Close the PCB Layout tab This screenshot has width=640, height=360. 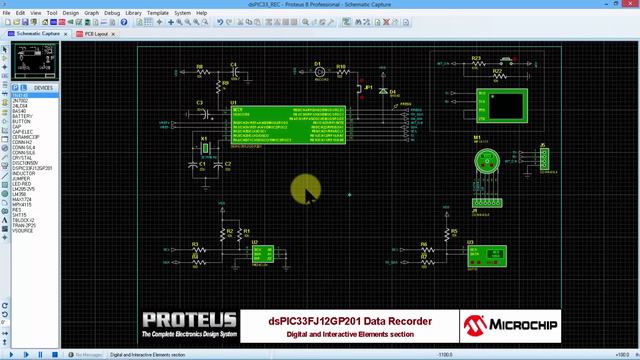pyautogui.click(x=113, y=34)
